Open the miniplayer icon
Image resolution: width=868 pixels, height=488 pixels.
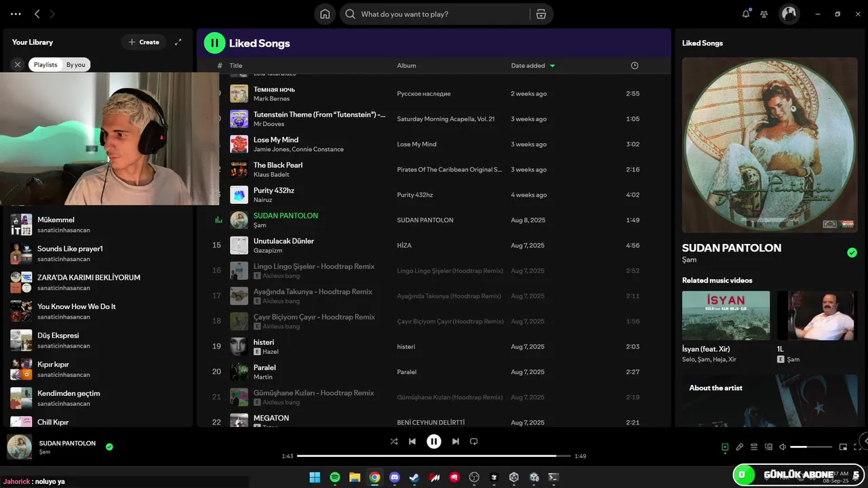[x=843, y=447]
